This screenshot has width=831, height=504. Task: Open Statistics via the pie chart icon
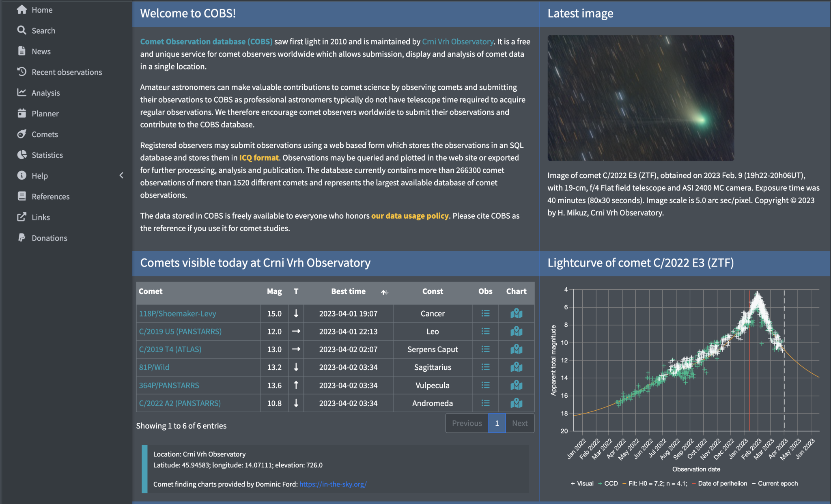pos(22,155)
